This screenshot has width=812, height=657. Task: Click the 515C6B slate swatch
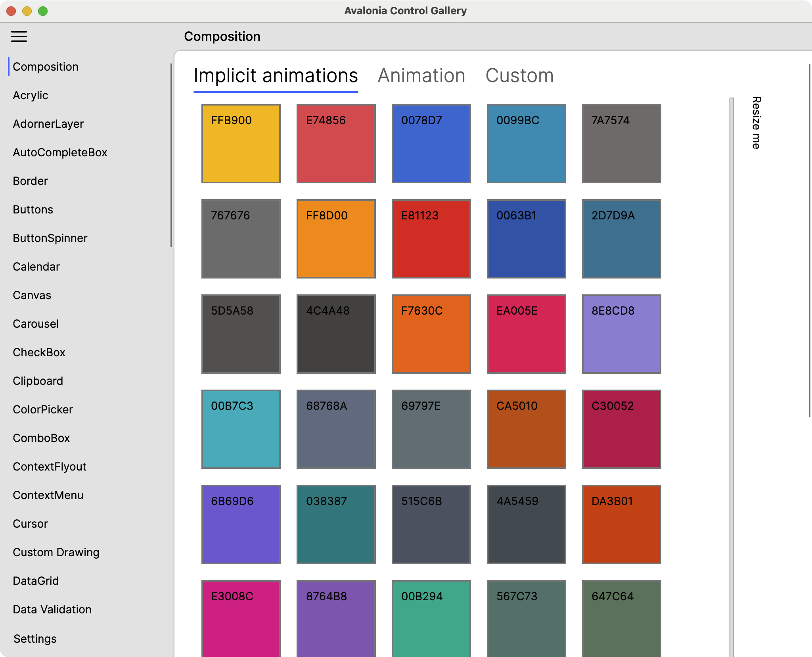[x=431, y=524]
